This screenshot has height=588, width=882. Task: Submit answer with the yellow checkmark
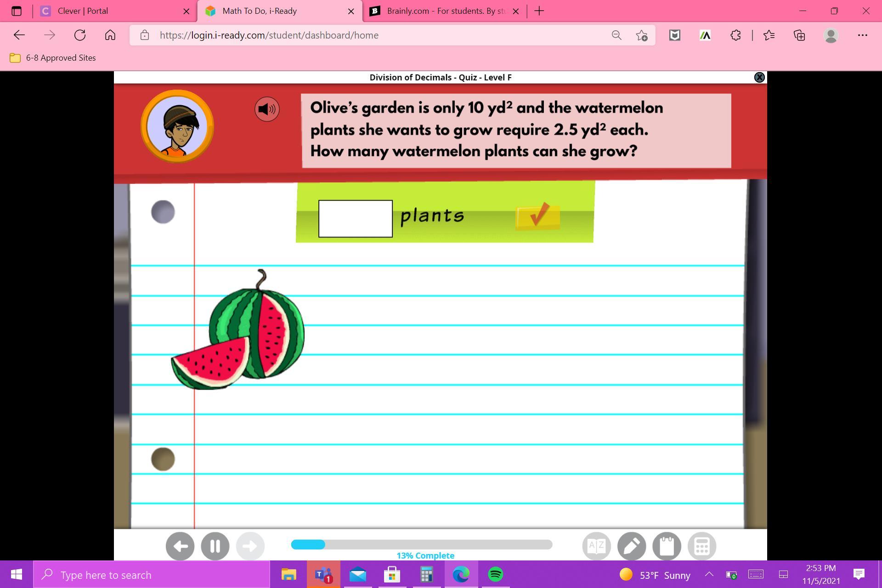tap(537, 216)
